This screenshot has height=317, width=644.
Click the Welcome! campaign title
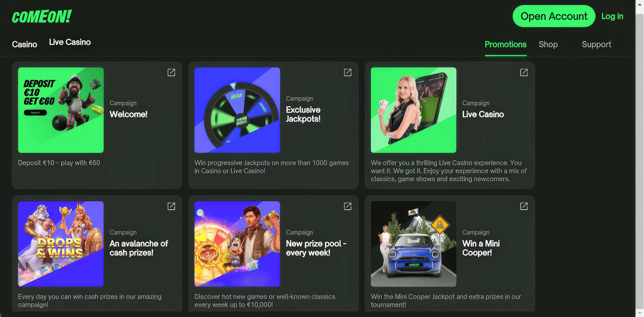(x=129, y=114)
